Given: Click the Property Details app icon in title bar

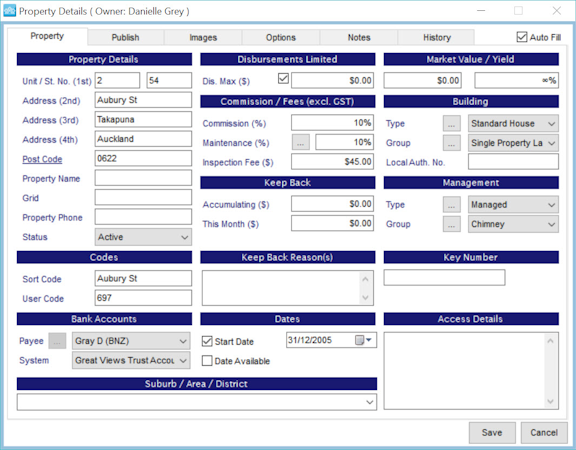Looking at the screenshot, I should 9,11.
